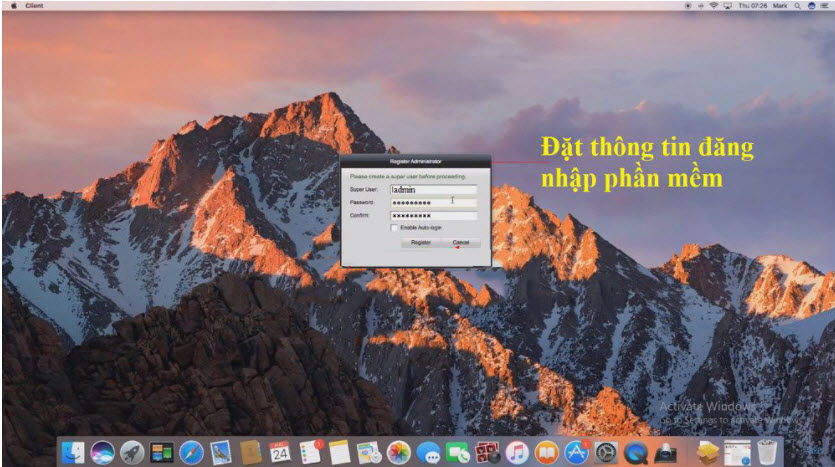This screenshot has width=835, height=467.
Task: Click the Register button
Action: (421, 243)
